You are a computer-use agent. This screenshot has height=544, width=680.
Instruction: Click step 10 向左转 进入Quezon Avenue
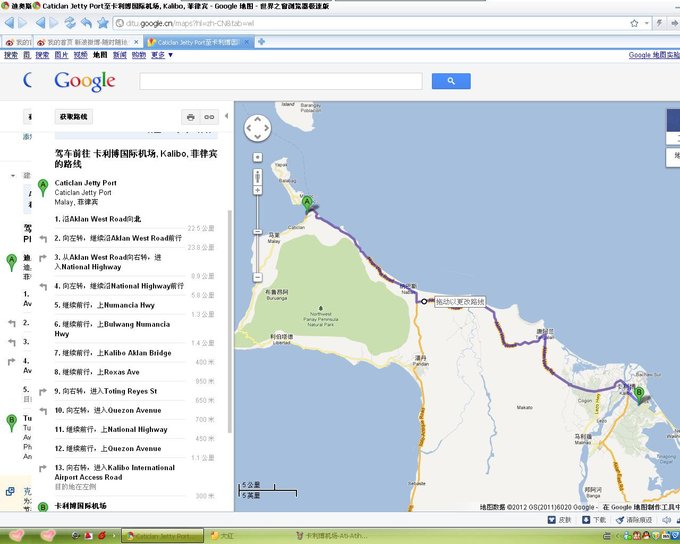coord(108,410)
